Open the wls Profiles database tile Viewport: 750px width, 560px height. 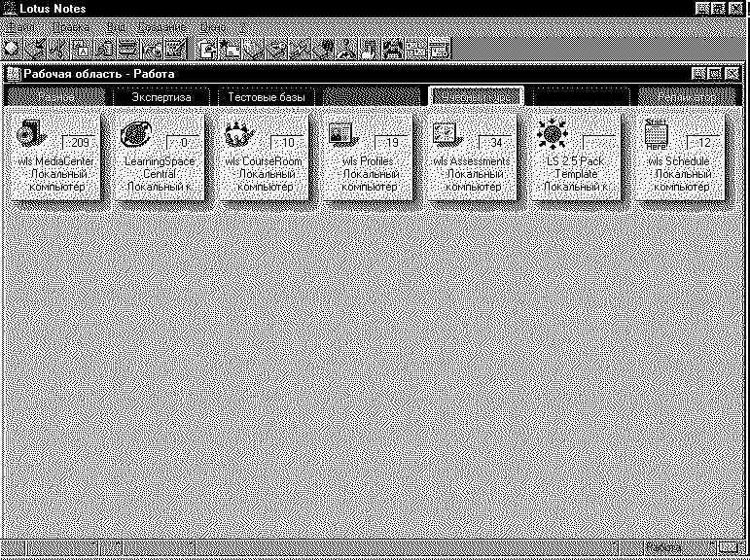coord(368,157)
